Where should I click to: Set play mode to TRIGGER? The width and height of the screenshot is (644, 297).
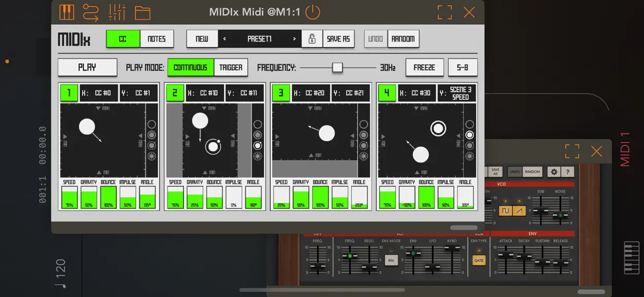(x=231, y=68)
